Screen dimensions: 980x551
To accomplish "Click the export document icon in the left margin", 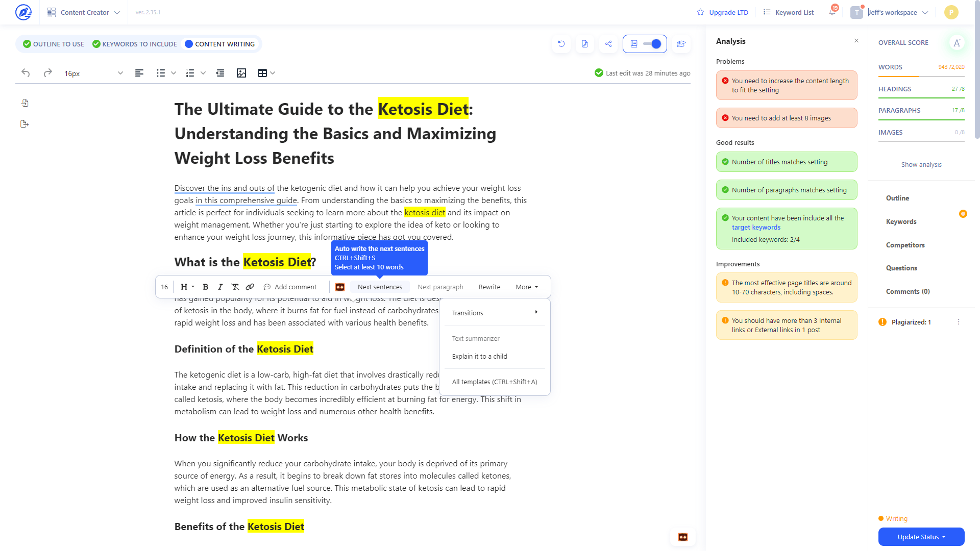I will click(24, 123).
